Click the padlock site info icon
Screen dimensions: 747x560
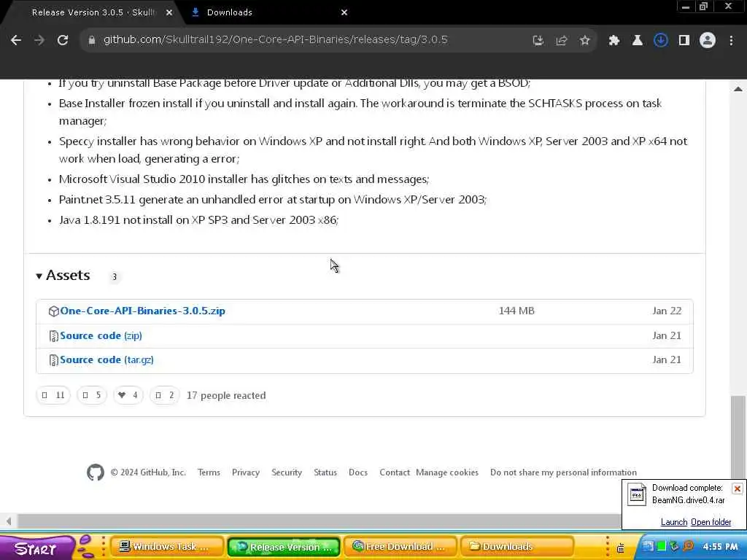click(91, 40)
